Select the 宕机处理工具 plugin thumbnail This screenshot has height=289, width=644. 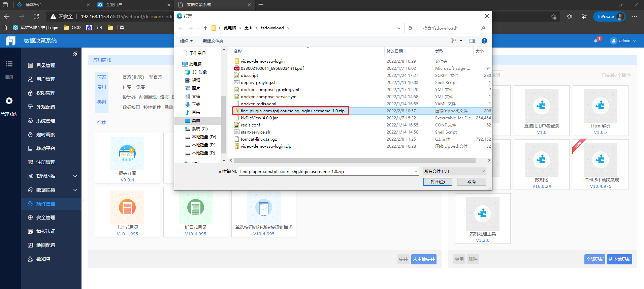[x=482, y=214]
